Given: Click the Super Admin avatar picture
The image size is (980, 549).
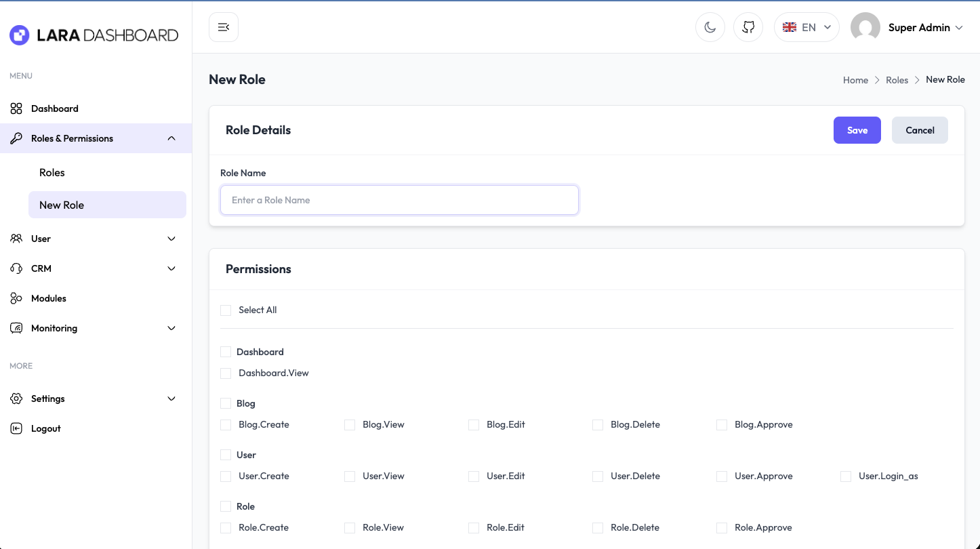Looking at the screenshot, I should [865, 27].
